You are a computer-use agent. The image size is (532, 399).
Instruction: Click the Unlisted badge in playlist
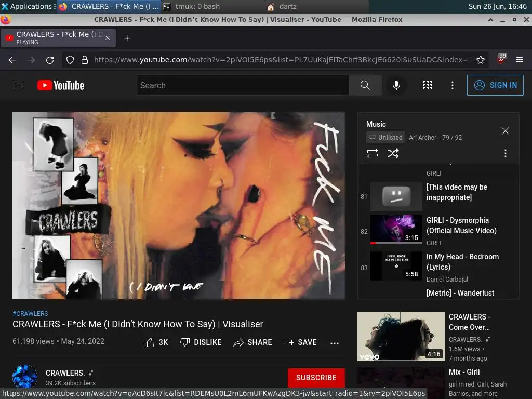(385, 137)
